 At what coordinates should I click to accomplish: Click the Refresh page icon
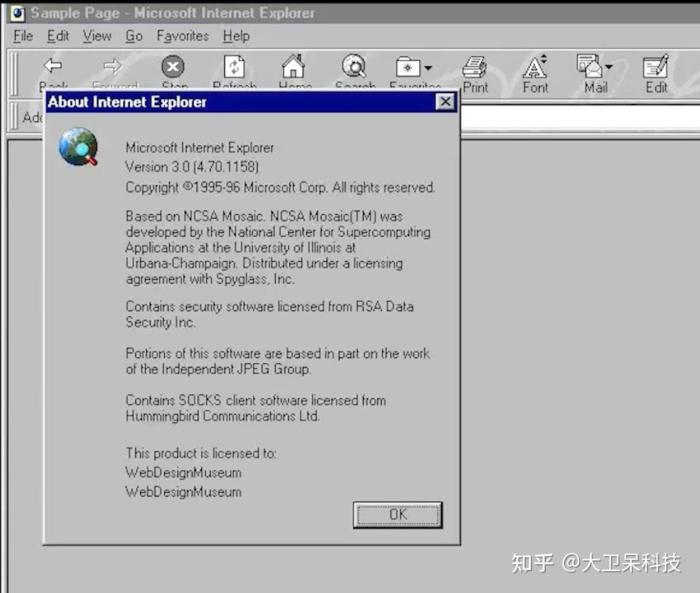[x=234, y=66]
